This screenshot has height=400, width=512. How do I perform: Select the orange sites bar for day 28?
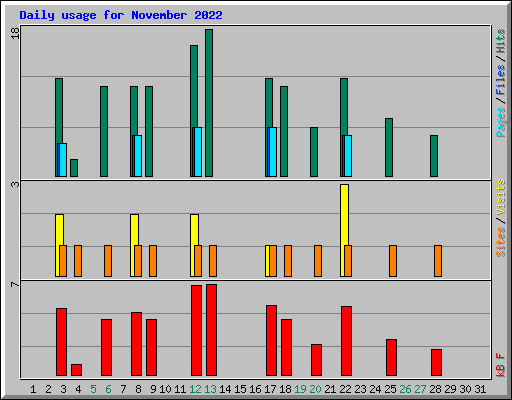(x=438, y=261)
